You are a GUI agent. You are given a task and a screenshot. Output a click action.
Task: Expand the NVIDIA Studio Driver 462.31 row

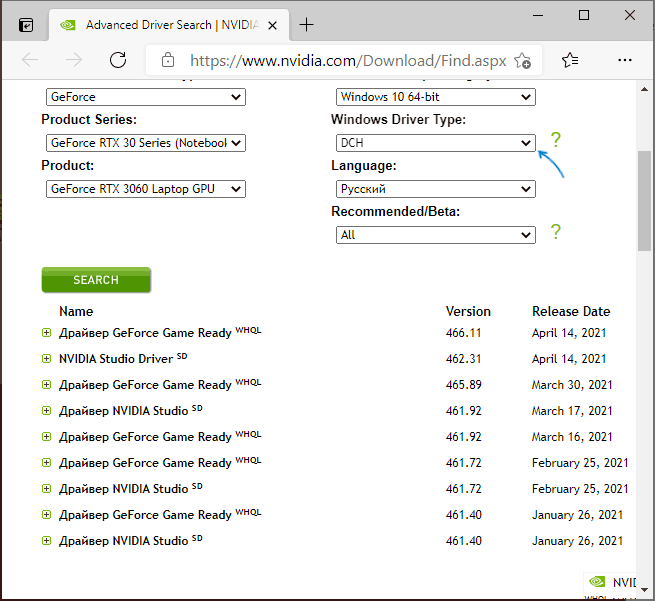(x=46, y=359)
